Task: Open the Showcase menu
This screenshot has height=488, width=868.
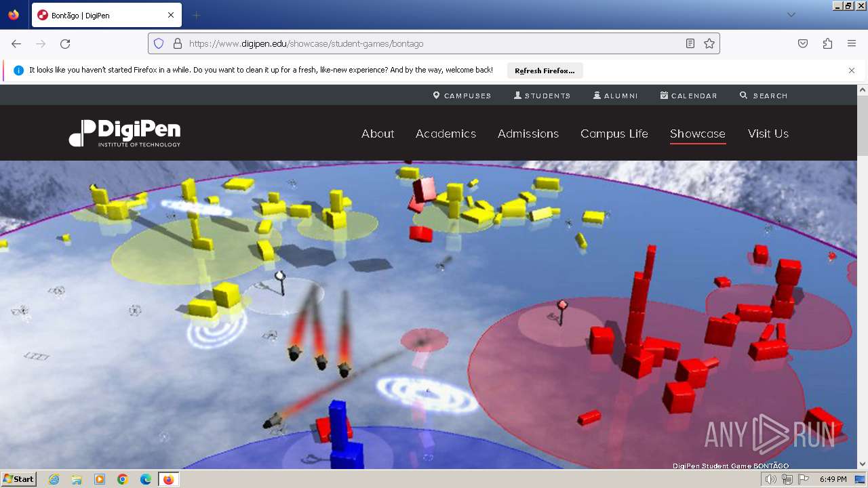Action: 698,134
